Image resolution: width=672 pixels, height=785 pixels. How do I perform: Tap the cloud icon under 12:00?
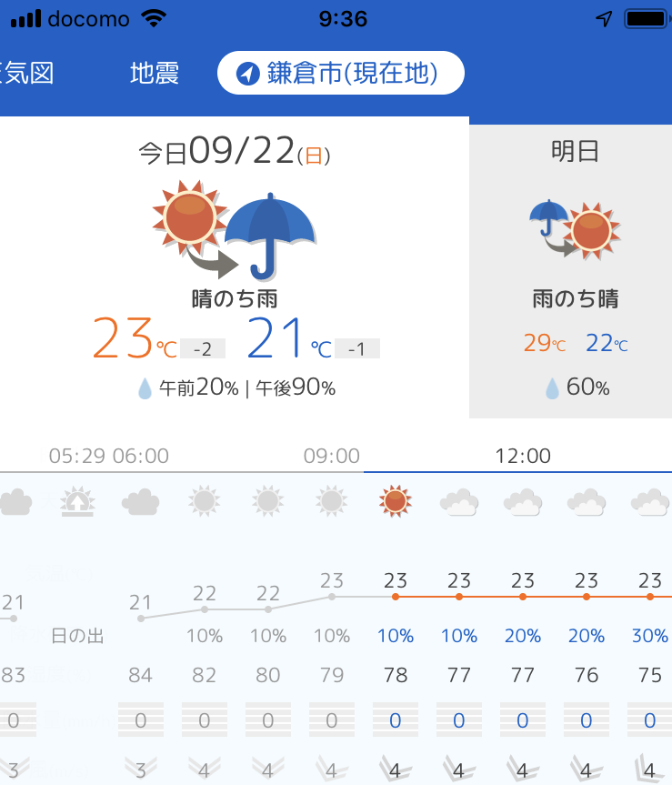[x=522, y=502]
